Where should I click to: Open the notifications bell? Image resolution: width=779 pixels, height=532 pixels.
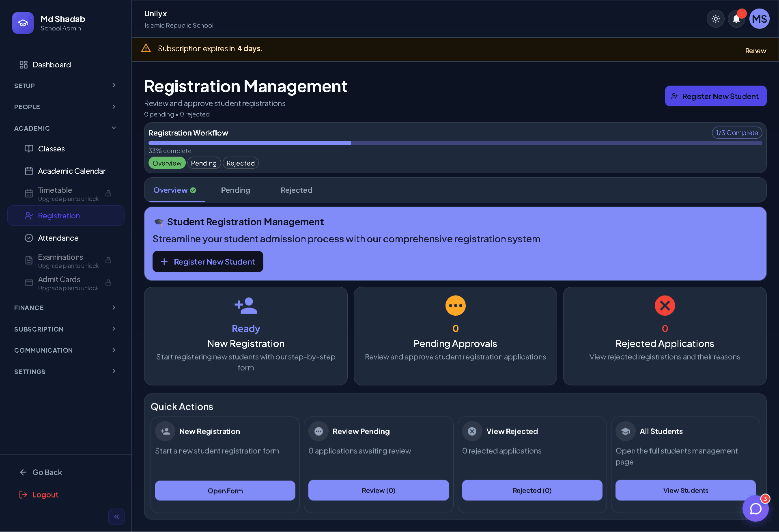[x=736, y=19]
